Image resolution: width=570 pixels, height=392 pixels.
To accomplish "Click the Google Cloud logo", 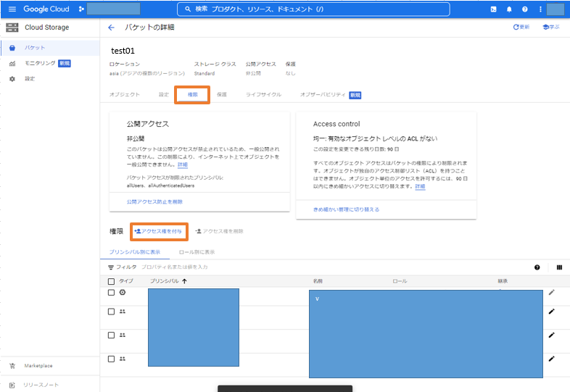I will pos(46,9).
